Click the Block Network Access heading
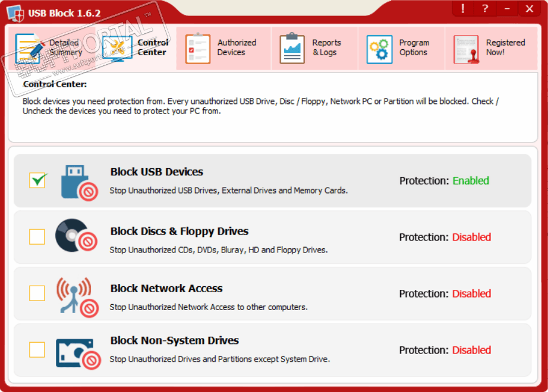Image resolution: width=548 pixels, height=392 pixels. click(x=166, y=289)
